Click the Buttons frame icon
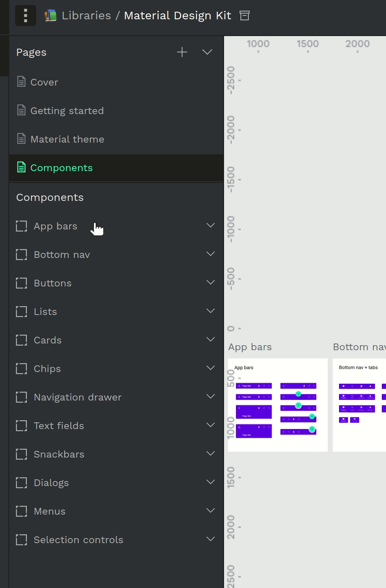The width and height of the screenshot is (386, 588). (x=21, y=283)
